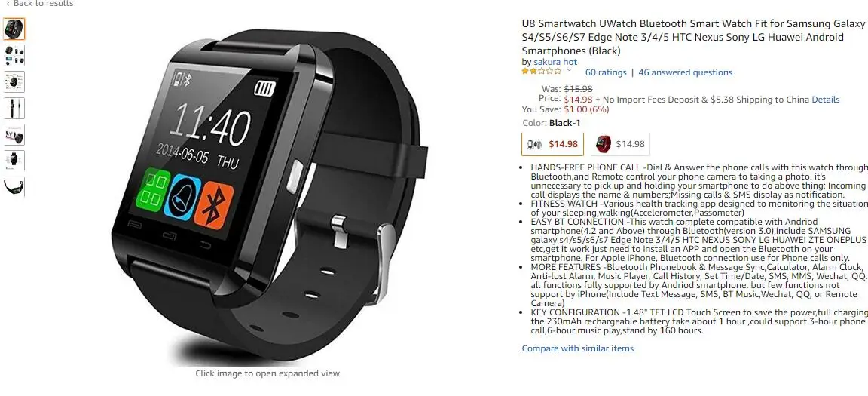The width and height of the screenshot is (868, 396).
Task: Click shipping Details link
Action: pyautogui.click(x=825, y=100)
